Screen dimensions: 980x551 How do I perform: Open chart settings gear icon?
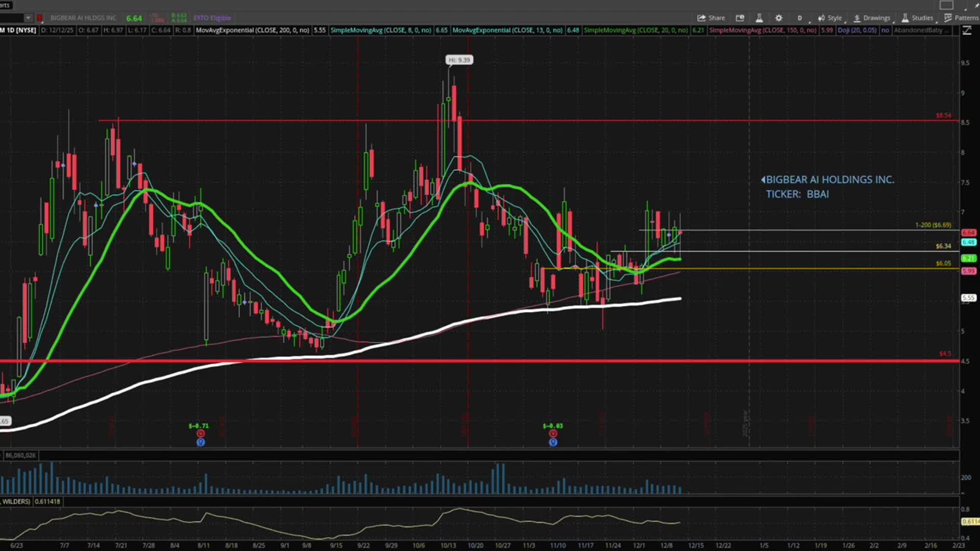(778, 18)
